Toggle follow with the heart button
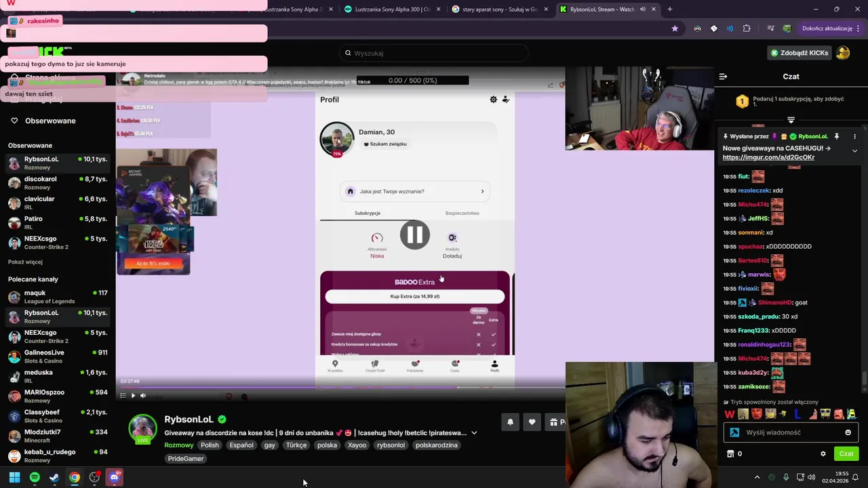Viewport: 868px width, 488px height. coord(532,422)
